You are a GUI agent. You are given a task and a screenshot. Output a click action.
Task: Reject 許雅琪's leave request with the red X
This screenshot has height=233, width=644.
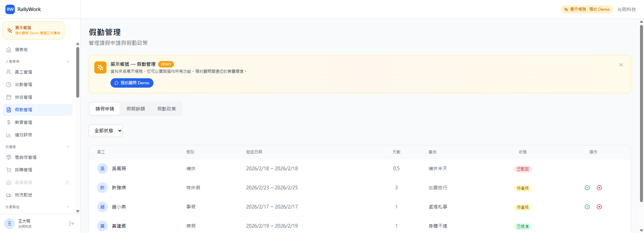(599, 188)
